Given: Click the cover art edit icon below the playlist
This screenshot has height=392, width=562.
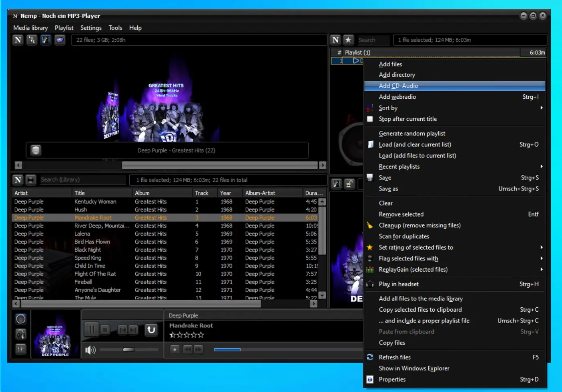Looking at the screenshot, I should [x=336, y=184].
